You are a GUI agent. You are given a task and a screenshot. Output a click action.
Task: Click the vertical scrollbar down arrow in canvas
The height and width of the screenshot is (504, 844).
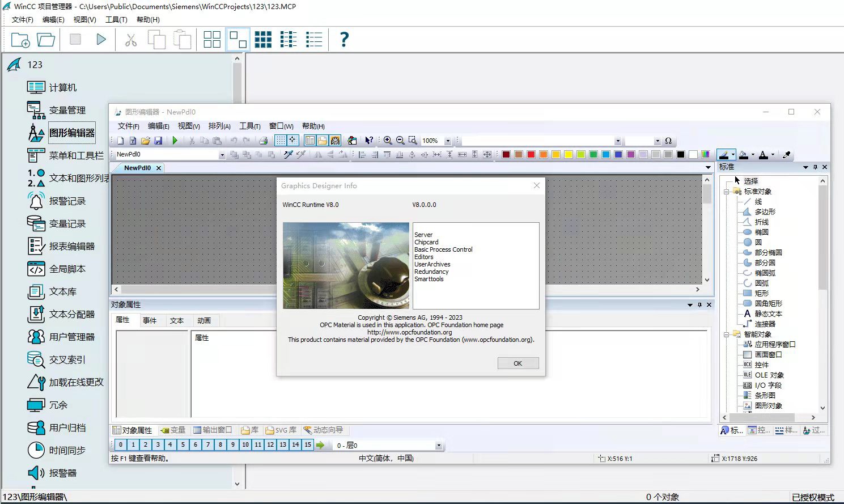(x=707, y=280)
